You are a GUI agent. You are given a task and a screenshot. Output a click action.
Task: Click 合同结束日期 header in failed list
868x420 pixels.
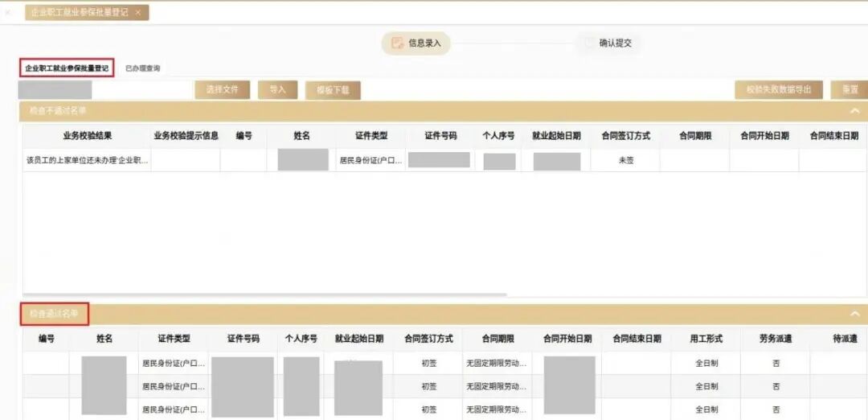(x=834, y=136)
